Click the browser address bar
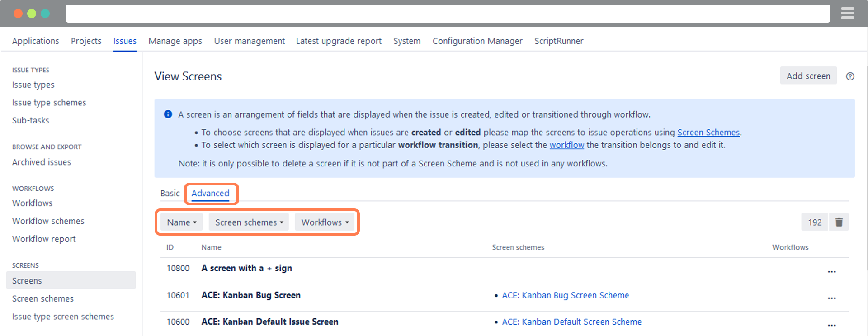This screenshot has width=868, height=336. (x=448, y=14)
